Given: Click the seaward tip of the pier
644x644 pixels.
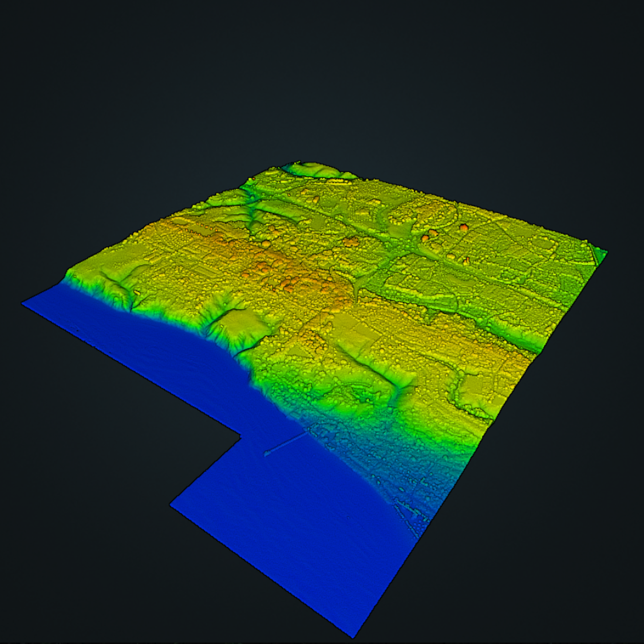Looking at the screenshot, I should [x=266, y=453].
